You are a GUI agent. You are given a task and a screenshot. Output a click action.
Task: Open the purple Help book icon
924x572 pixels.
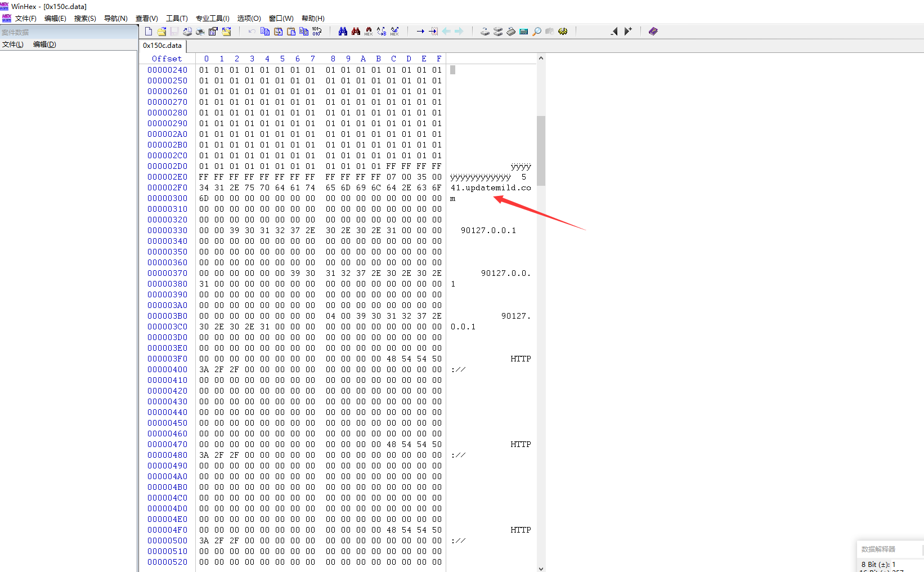(x=653, y=32)
